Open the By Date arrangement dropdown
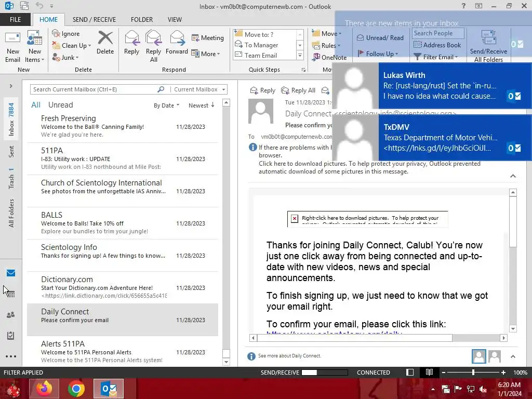 point(166,105)
